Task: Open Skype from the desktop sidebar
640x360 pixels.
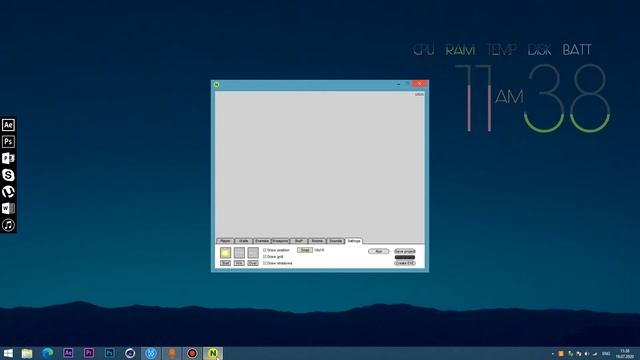Action: (x=8, y=175)
